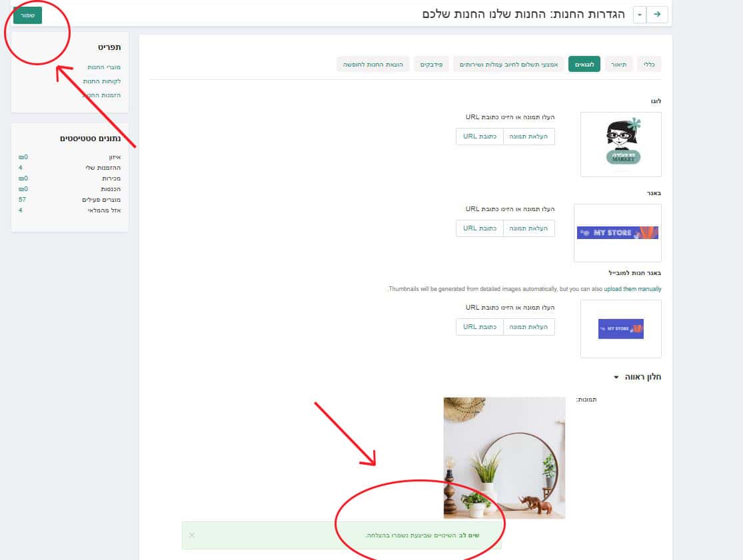
Task: Switch to the תיאור tab
Action: pos(618,65)
